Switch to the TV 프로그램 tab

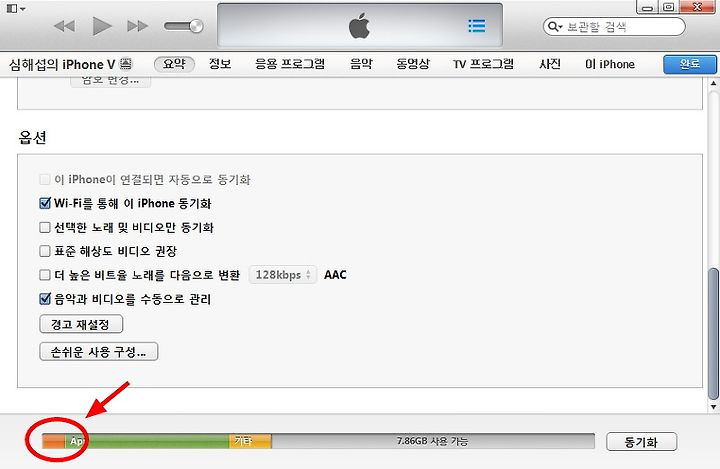tap(484, 64)
